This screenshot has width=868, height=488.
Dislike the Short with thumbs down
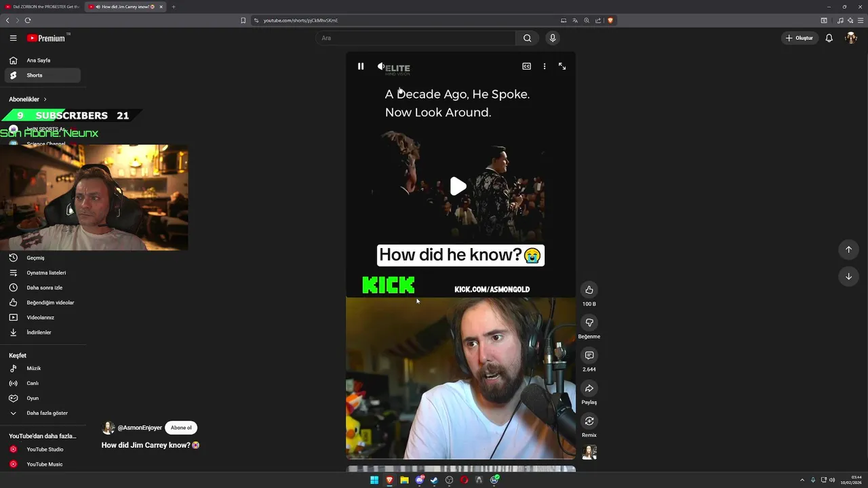pyautogui.click(x=589, y=323)
